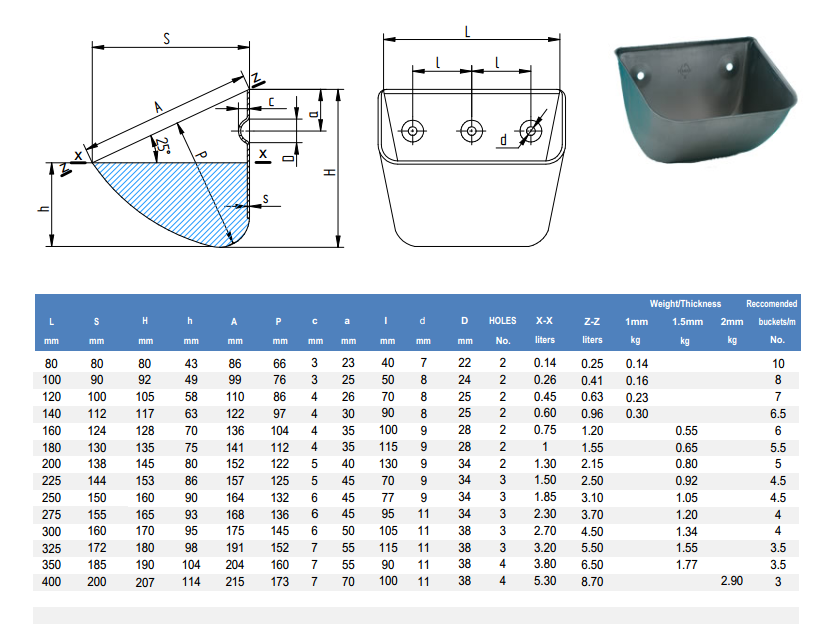Select the '5.5' buckets/m value
The width and height of the screenshot is (834, 628).
[x=778, y=448]
